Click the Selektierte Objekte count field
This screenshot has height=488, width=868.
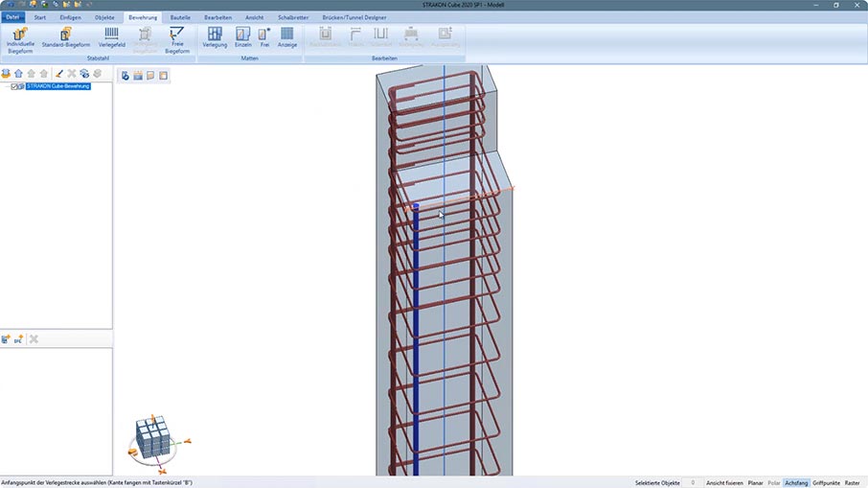(692, 483)
